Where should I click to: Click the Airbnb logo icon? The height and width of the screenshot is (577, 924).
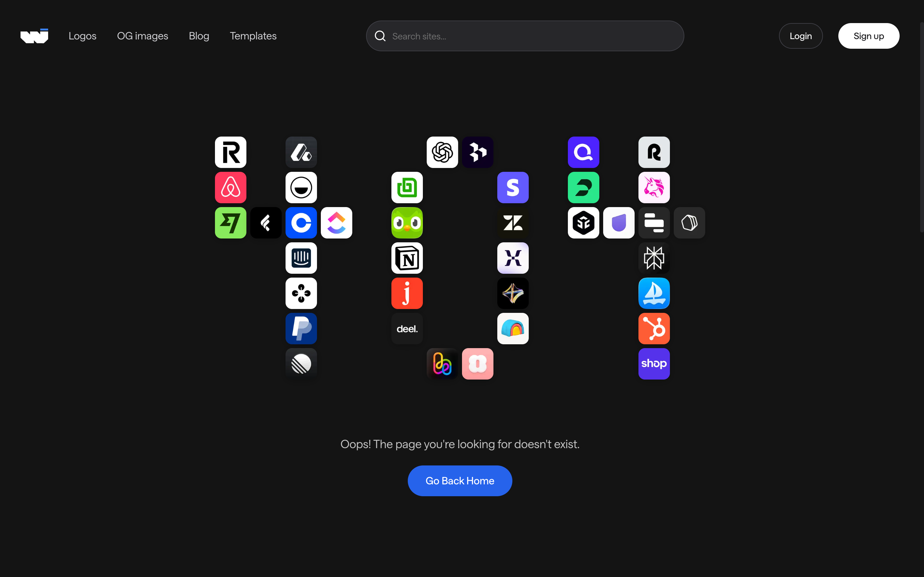pyautogui.click(x=230, y=188)
